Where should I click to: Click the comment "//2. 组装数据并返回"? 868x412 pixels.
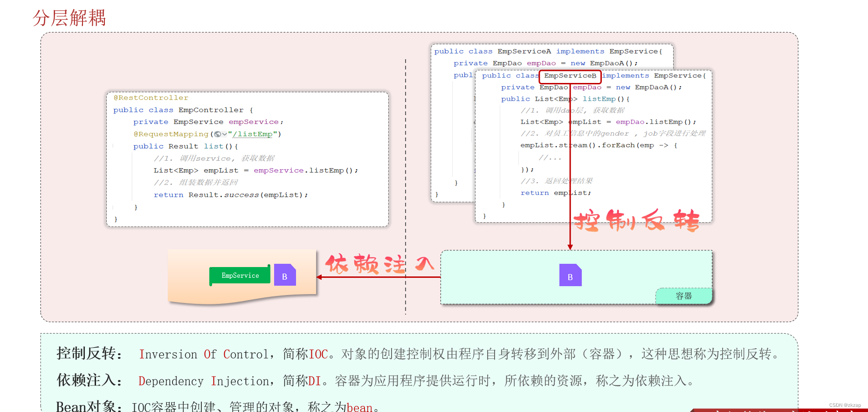tap(196, 183)
